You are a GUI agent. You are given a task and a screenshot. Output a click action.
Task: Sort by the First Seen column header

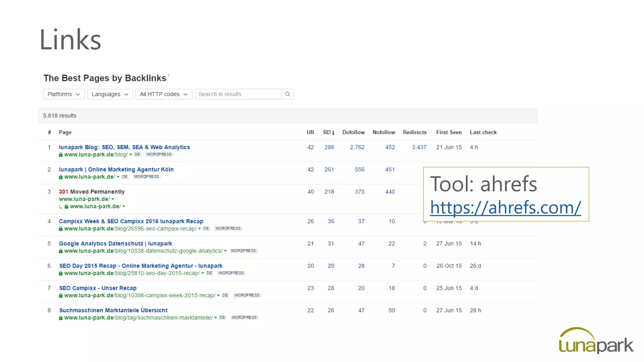point(449,132)
